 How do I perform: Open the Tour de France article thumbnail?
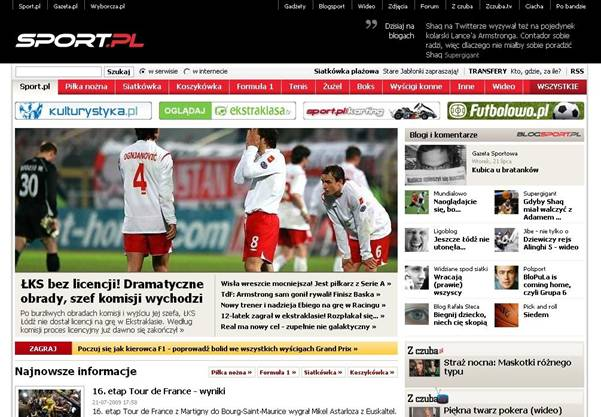click(x=49, y=403)
